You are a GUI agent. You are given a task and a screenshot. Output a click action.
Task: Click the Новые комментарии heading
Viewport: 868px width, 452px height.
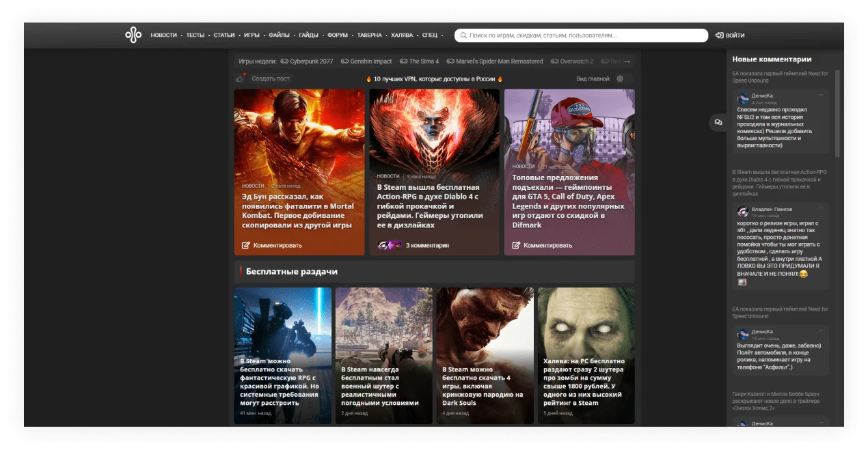tap(772, 59)
